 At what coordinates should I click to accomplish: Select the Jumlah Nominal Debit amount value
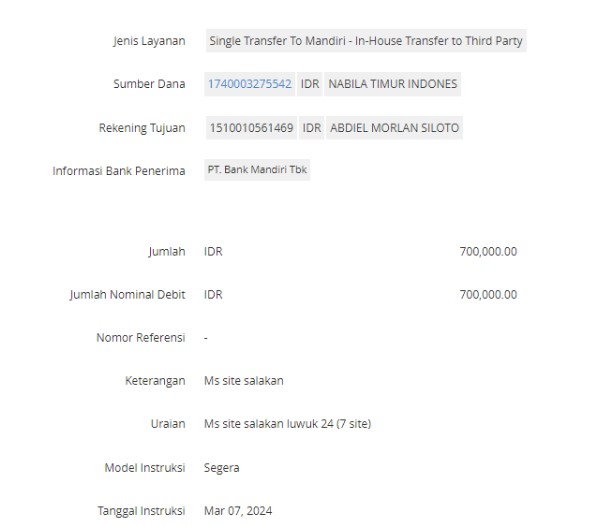(x=488, y=295)
